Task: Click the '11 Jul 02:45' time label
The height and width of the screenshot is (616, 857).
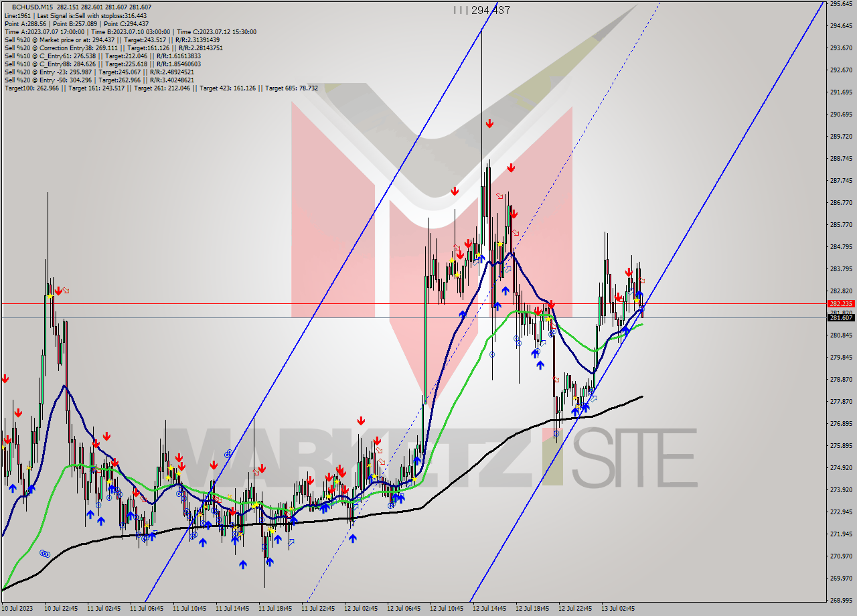Action: [x=103, y=609]
